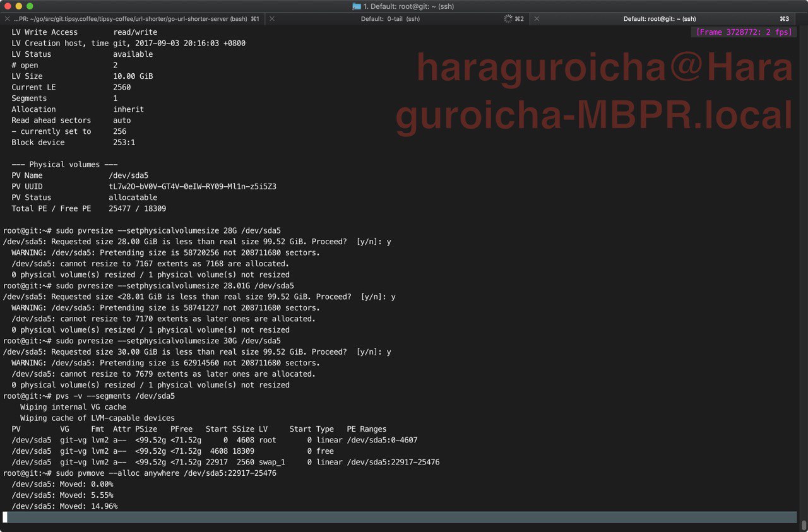Click "Pretending size is 58720256" warning line
The image size is (808, 532).
165,252
